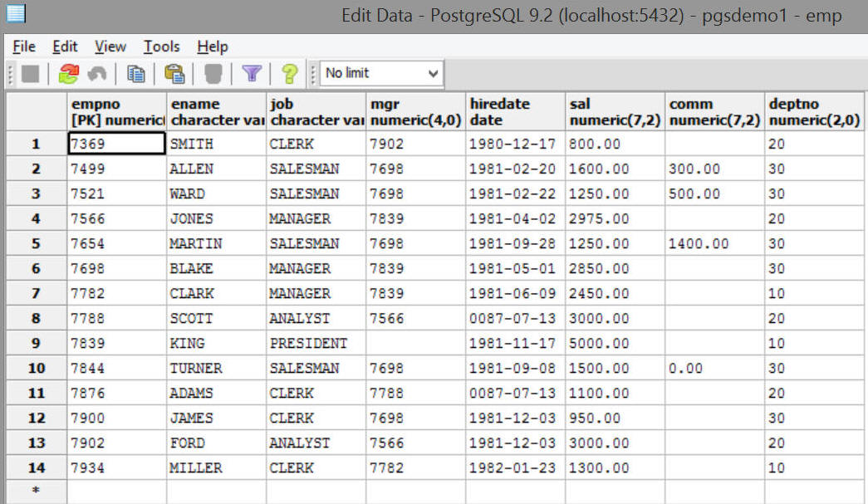Viewport: 868px width, 504px height.
Task: Click the ename cell containing MARTIN
Action: (x=216, y=243)
